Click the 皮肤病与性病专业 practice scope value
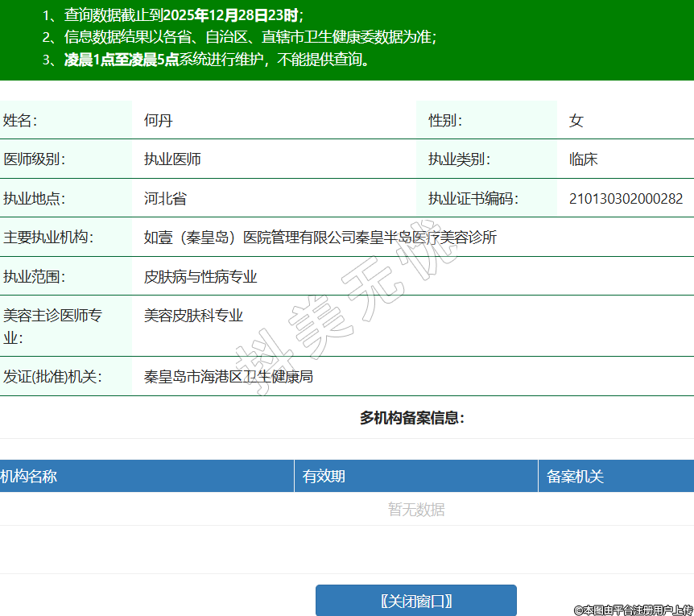 (200, 276)
